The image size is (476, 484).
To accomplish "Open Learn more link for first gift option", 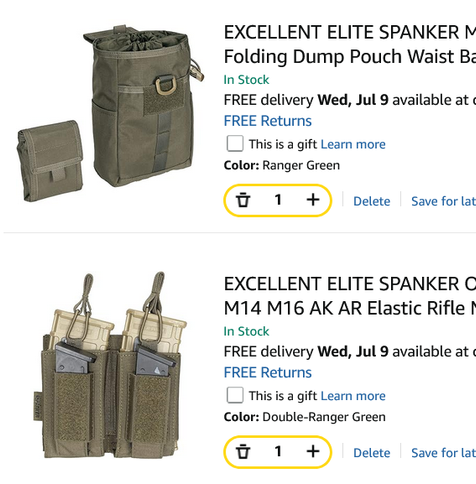I will (353, 144).
